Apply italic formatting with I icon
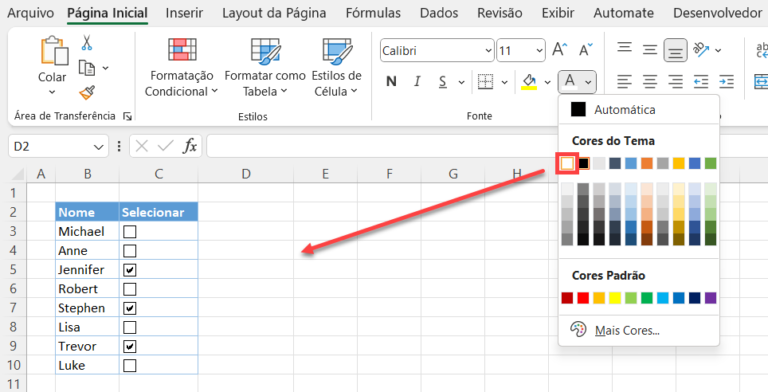The image size is (768, 392). (x=417, y=81)
